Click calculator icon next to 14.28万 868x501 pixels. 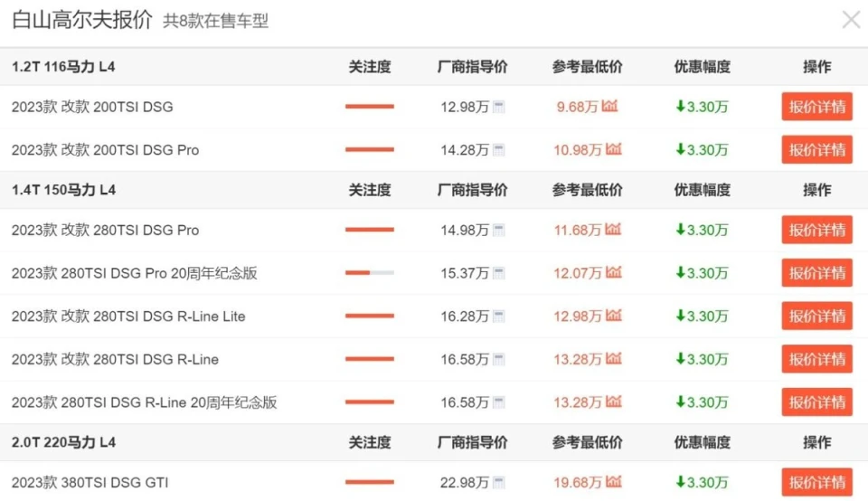[499, 149]
